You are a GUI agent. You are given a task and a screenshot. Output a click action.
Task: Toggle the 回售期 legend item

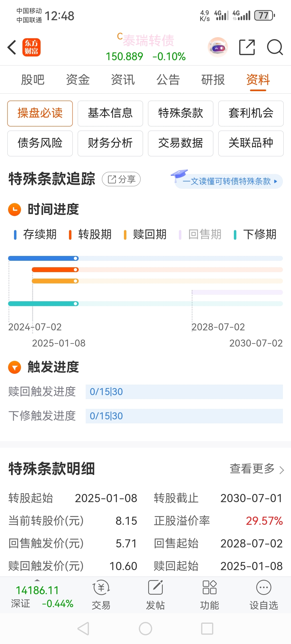point(200,234)
